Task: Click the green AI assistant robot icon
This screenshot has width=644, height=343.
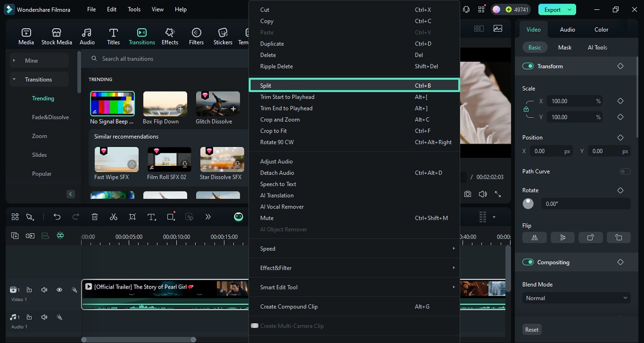Action: click(x=238, y=217)
